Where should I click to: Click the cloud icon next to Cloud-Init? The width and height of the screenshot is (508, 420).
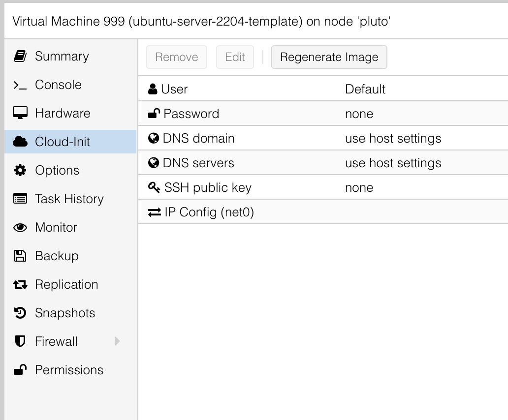[20, 142]
